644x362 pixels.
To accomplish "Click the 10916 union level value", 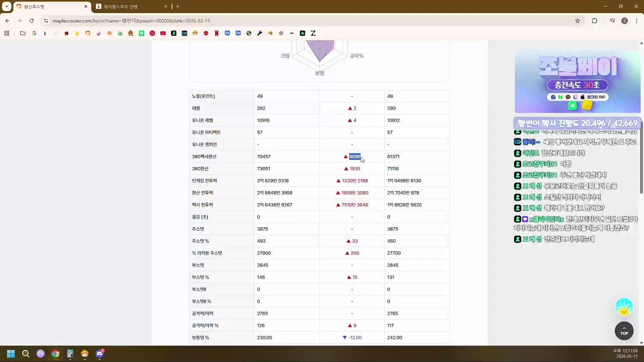I will click(263, 120).
